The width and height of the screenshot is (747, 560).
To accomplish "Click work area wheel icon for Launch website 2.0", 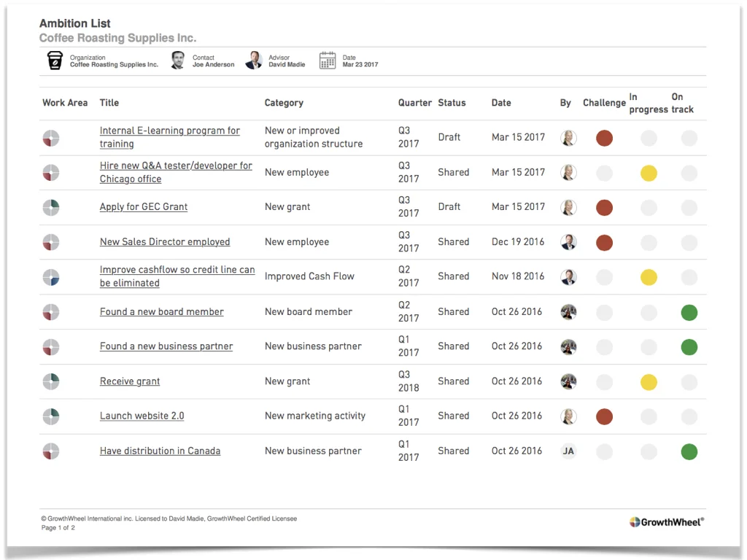I will [51, 416].
